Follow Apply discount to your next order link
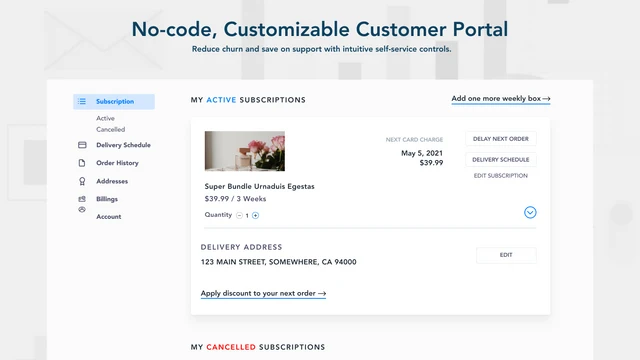Viewport: 640px width, 360px height. (263, 293)
